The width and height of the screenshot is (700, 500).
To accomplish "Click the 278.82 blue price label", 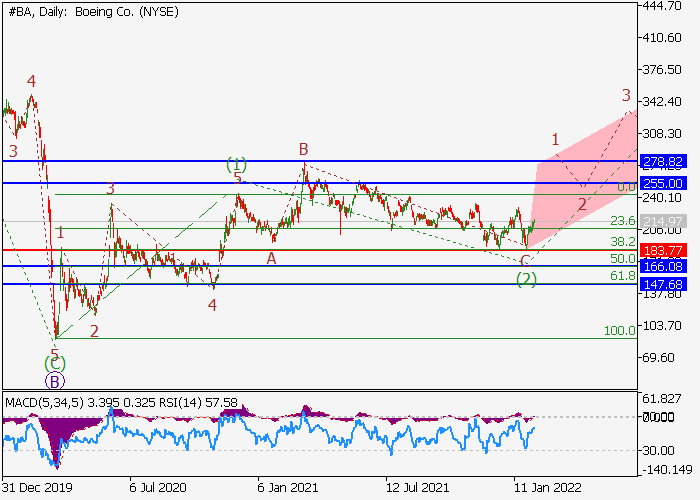I will [663, 161].
